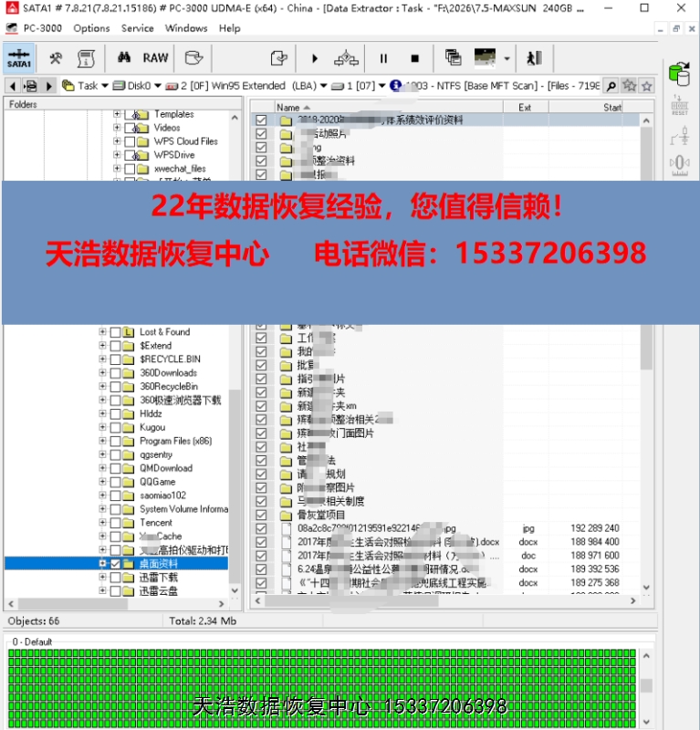Sort by the Name column header
The height and width of the screenshot is (730, 700).
[389, 108]
